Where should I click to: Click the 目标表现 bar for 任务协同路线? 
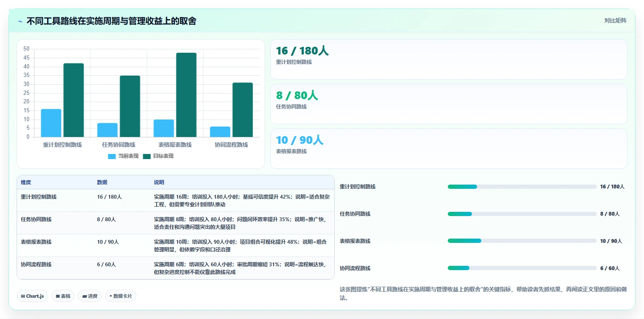(130, 106)
